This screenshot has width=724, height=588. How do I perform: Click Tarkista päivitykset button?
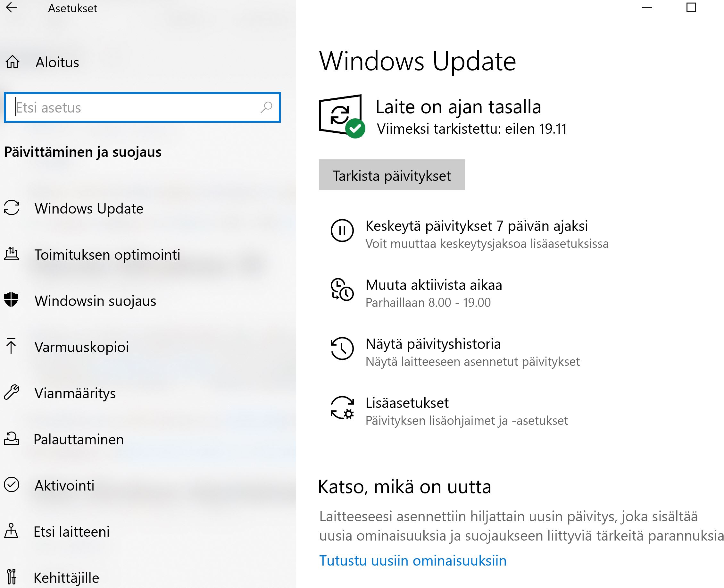(x=392, y=175)
